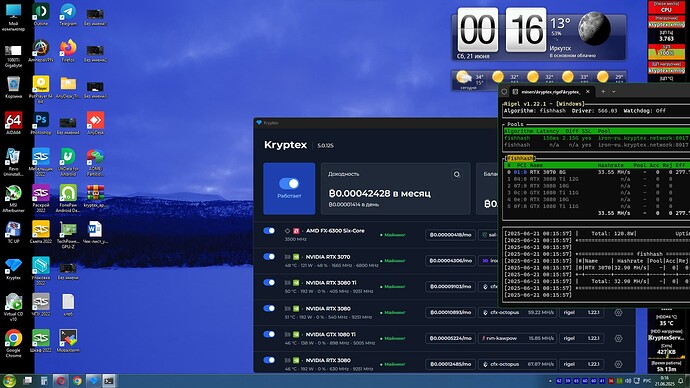Disable mining on AMD FX-6300 Six-Core
This screenshot has width=690, height=388.
click(x=269, y=231)
